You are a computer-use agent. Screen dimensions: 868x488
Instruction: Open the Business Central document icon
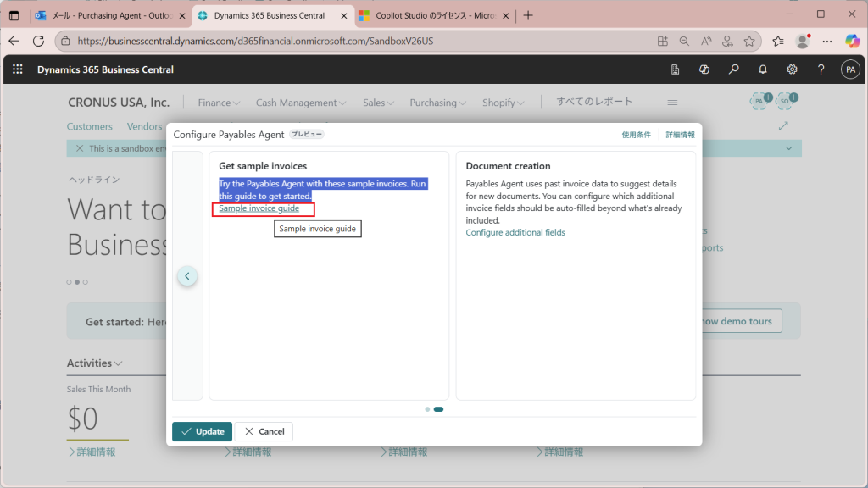[675, 69]
